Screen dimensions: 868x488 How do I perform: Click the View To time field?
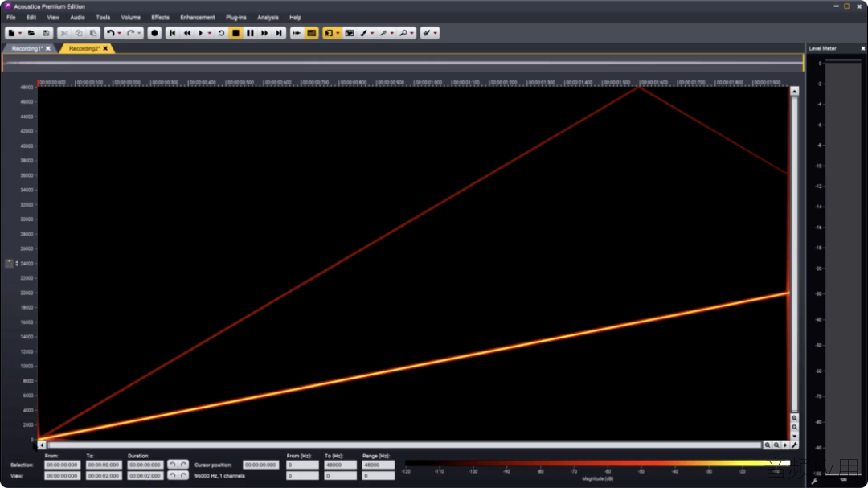click(x=104, y=476)
